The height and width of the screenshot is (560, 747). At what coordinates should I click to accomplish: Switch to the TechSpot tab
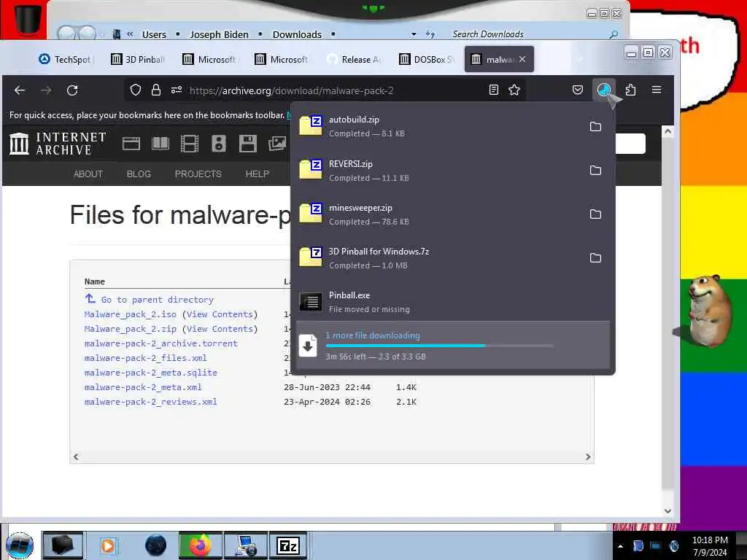tap(65, 60)
